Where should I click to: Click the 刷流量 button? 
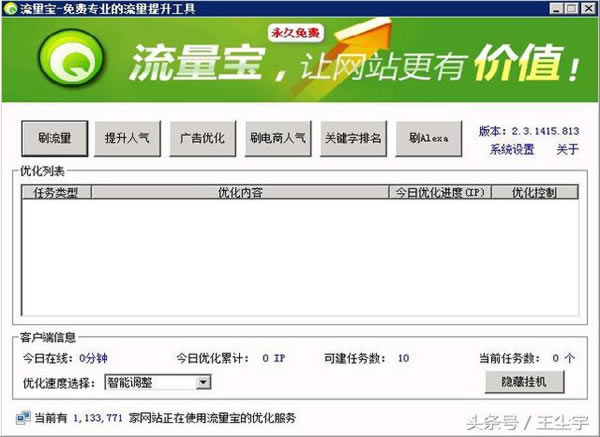pyautogui.click(x=55, y=139)
